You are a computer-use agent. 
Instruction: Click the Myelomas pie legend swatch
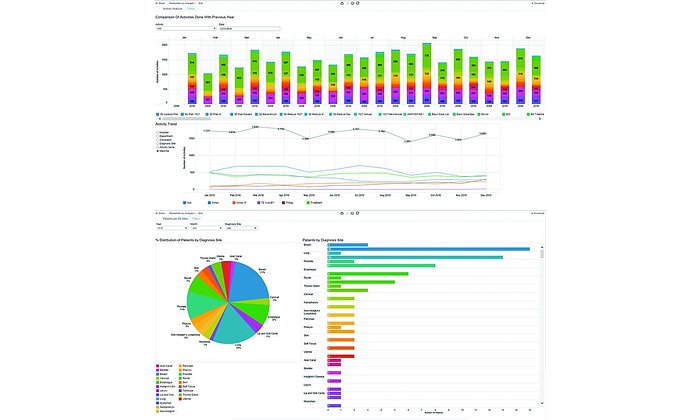click(x=158, y=403)
